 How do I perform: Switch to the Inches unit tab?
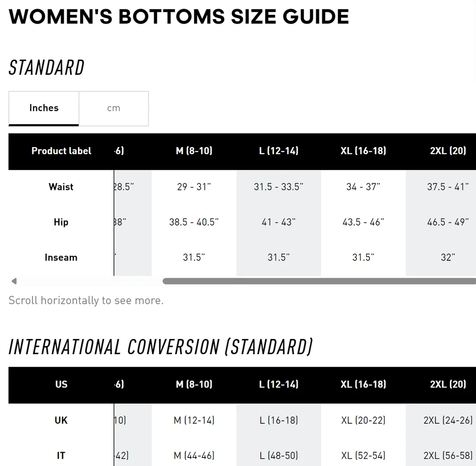point(44,108)
